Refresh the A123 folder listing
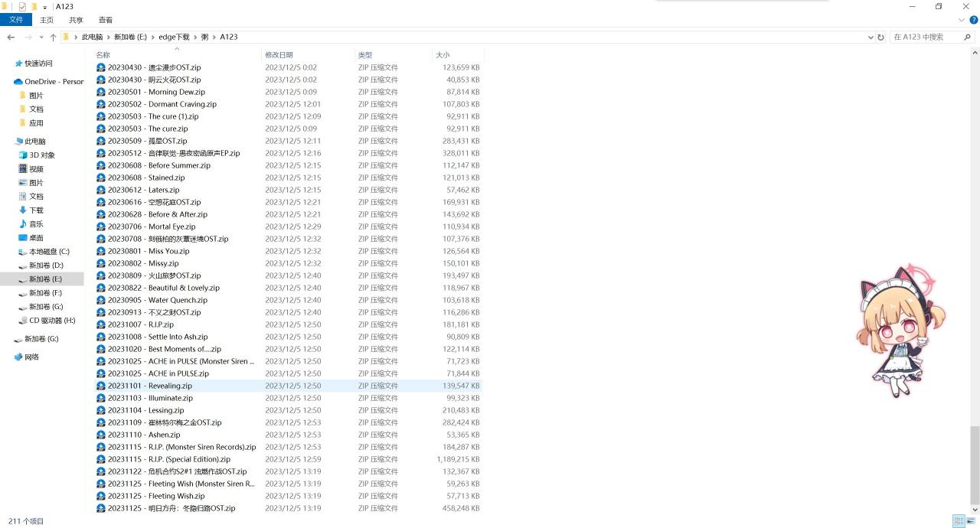This screenshot has height=528, width=980. tap(880, 37)
